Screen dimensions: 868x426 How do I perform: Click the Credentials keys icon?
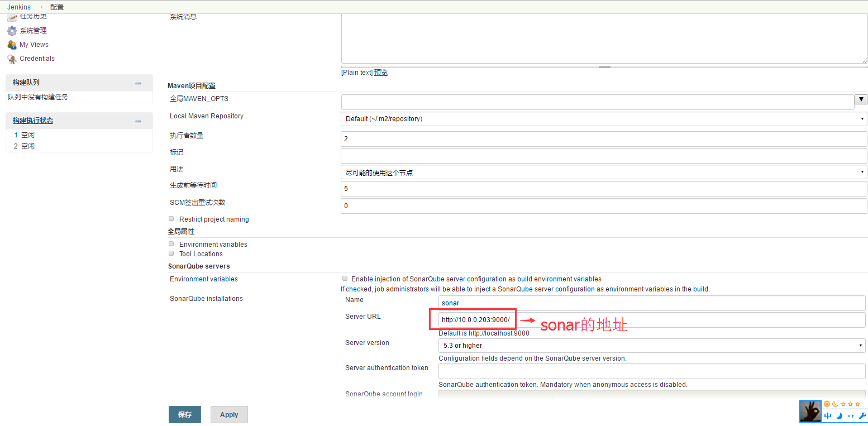(12, 59)
